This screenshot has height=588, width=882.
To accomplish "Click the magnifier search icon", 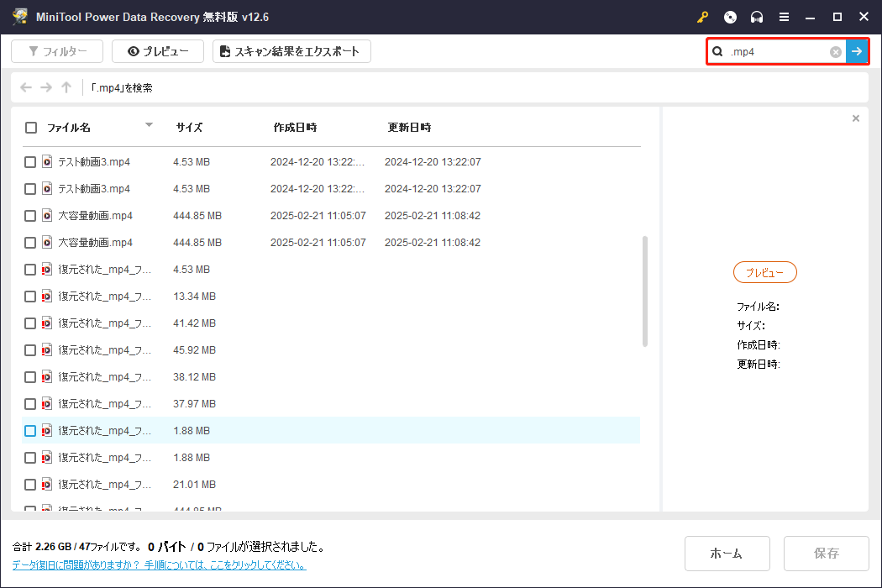I will pos(717,52).
